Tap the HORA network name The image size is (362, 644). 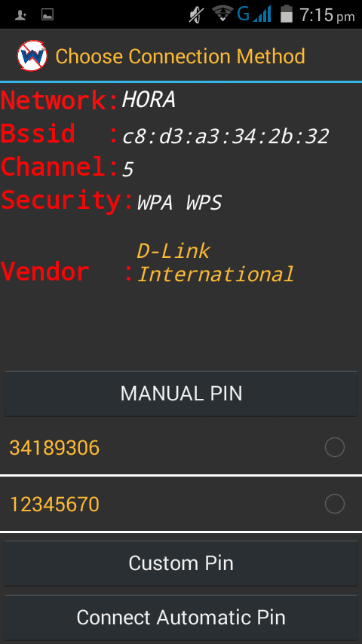tap(149, 100)
